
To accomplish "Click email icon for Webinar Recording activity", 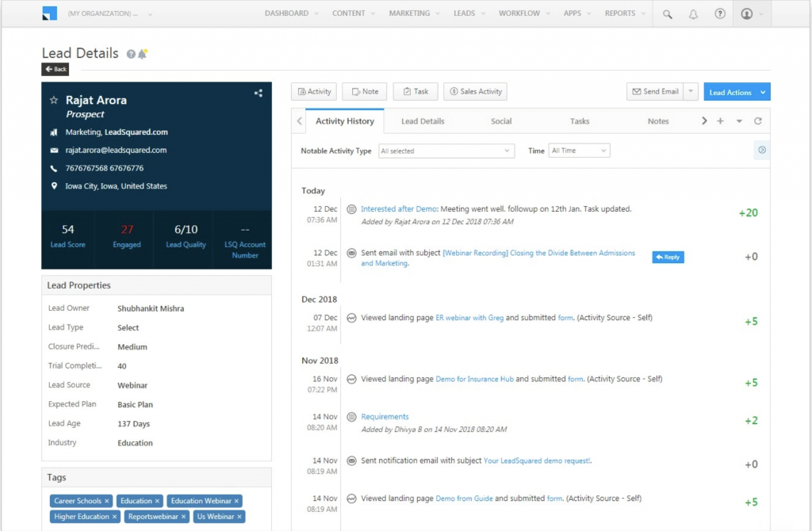I will [351, 253].
